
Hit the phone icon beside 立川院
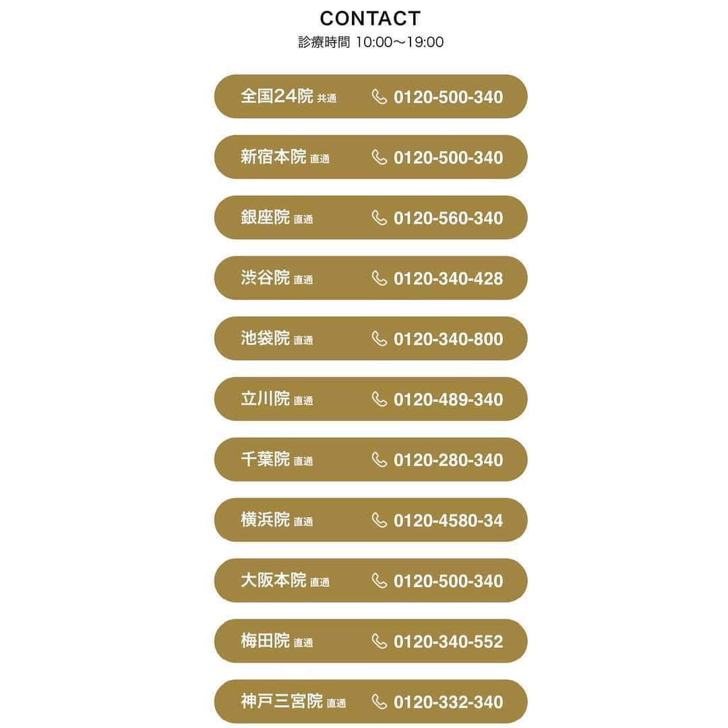click(x=380, y=399)
